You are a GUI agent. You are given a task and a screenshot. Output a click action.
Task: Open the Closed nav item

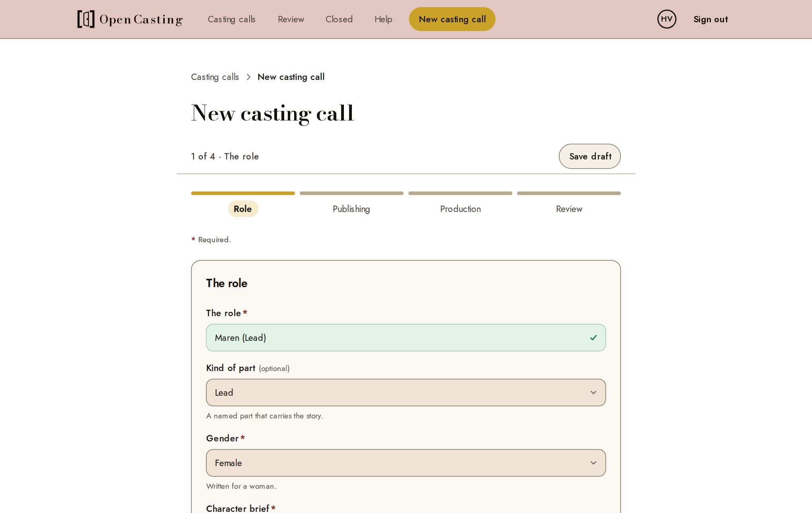point(339,19)
